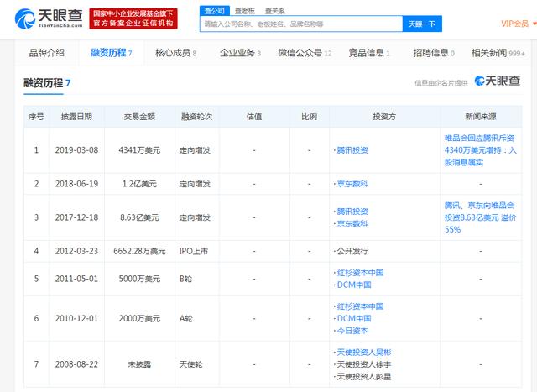Run search with the 天眼一下 button
The height and width of the screenshot is (392, 537).
(422, 24)
